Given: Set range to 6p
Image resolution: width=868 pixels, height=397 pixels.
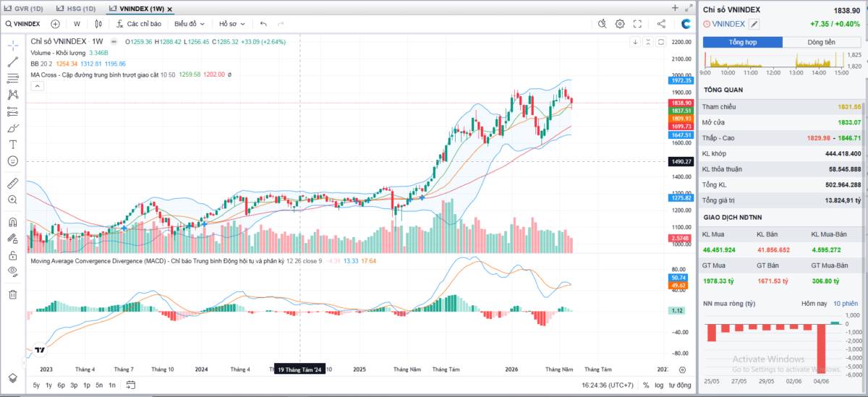Looking at the screenshot, I should point(61,385).
